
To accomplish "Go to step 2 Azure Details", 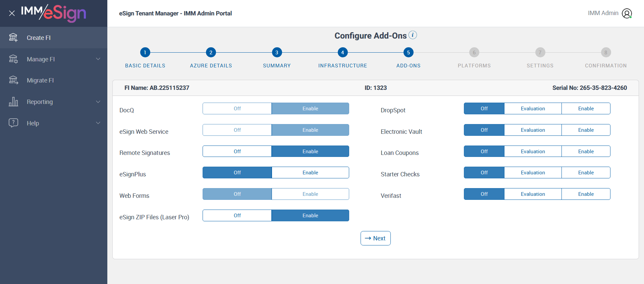I will pos(211,52).
